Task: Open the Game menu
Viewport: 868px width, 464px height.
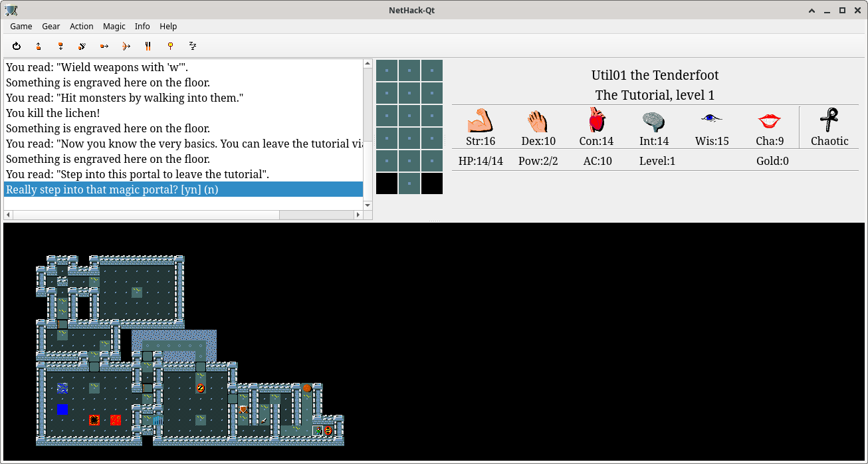Action: [21, 27]
